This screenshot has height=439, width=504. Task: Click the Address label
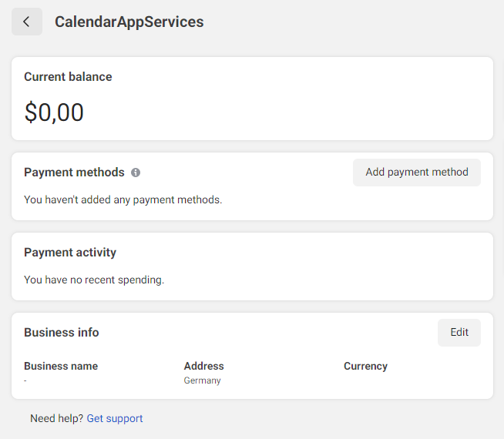[x=203, y=366]
